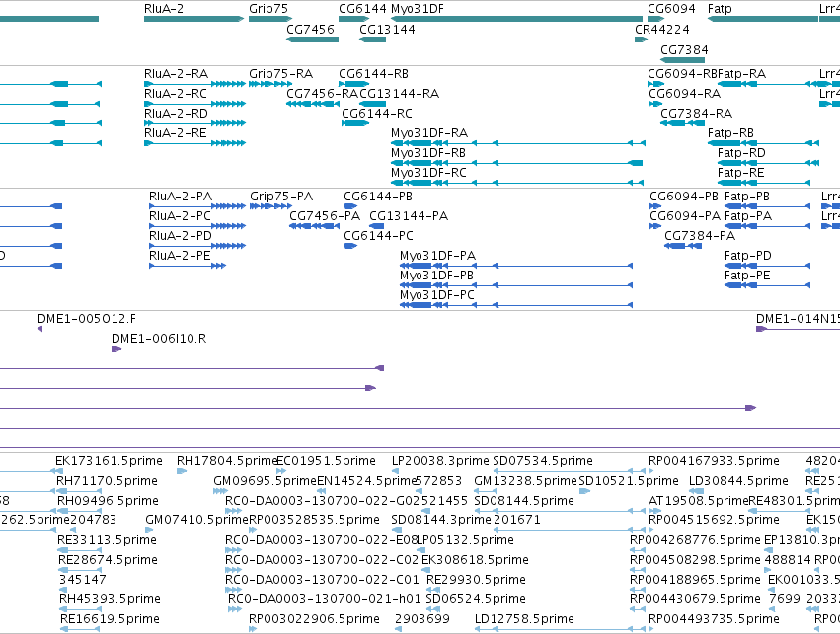Select transcript Fatp-RD
This screenshot has height=634, width=840.
(x=768, y=163)
